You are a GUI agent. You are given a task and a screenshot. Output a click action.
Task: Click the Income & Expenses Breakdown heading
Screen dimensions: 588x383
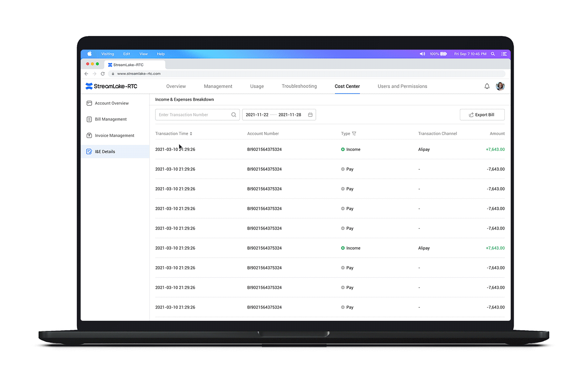click(x=184, y=100)
